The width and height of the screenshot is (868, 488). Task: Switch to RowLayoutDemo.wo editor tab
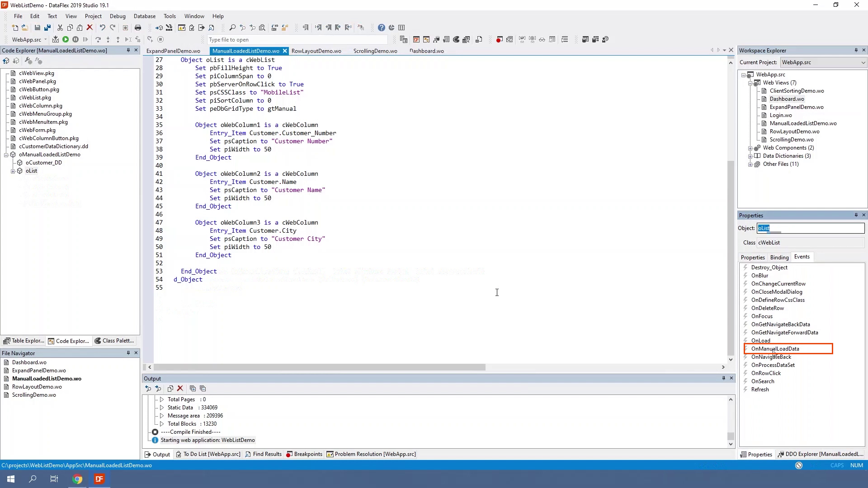coord(316,51)
